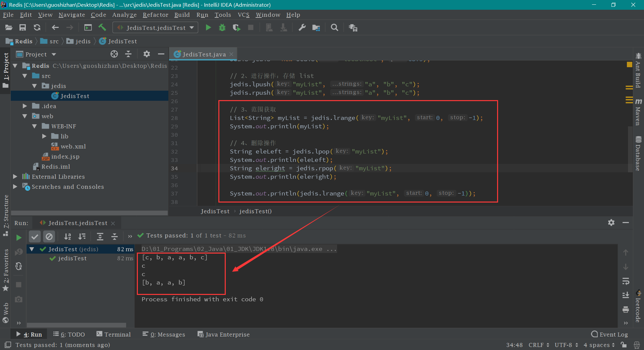Image resolution: width=644 pixels, height=350 pixels.
Task: Open Search Everywhere magnifier icon
Action: point(334,28)
